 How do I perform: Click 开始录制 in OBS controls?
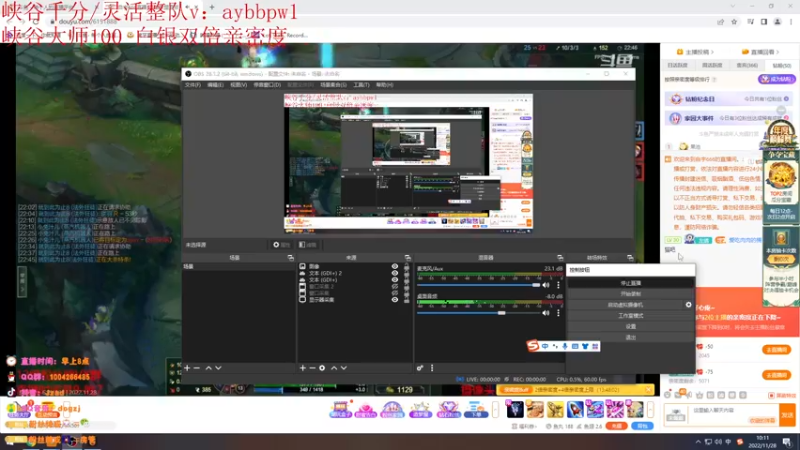pos(631,294)
